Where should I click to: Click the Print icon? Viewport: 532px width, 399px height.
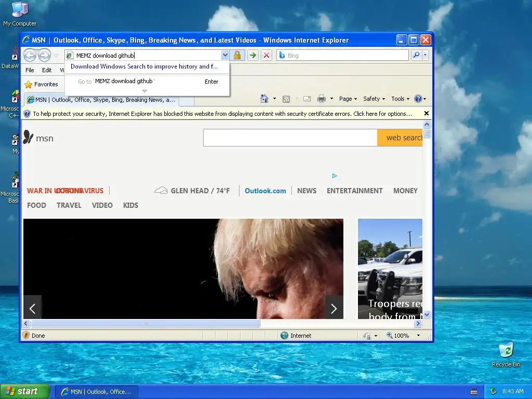pos(321,99)
